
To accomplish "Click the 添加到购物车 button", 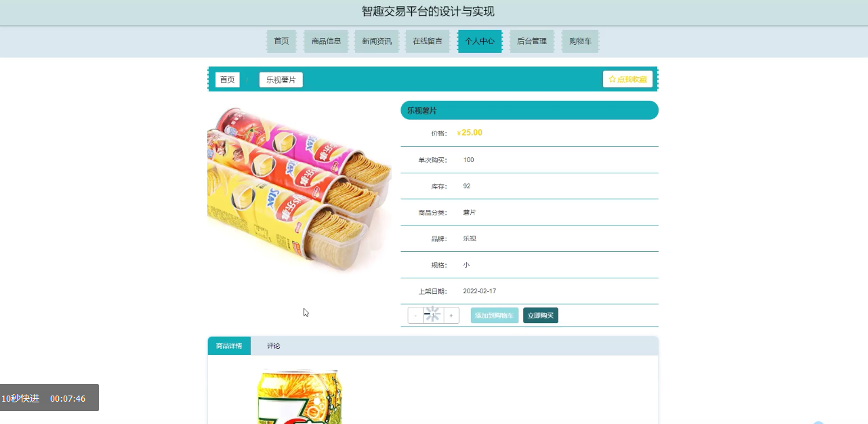I will pos(495,316).
